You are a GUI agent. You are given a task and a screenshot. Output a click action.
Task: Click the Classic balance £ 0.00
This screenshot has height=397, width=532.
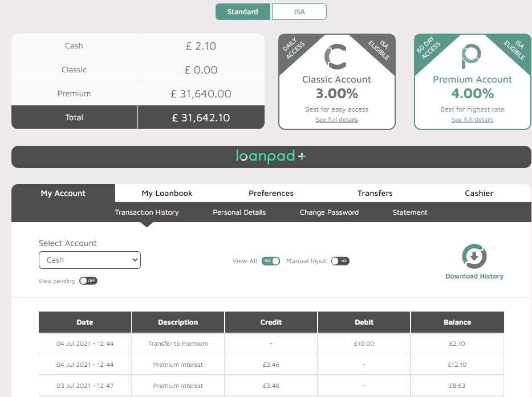[201, 70]
